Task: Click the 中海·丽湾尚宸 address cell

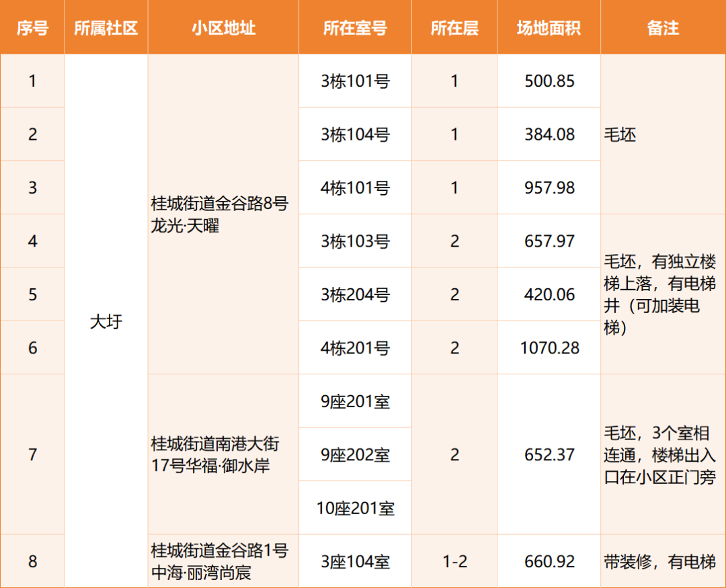Action: (223, 561)
